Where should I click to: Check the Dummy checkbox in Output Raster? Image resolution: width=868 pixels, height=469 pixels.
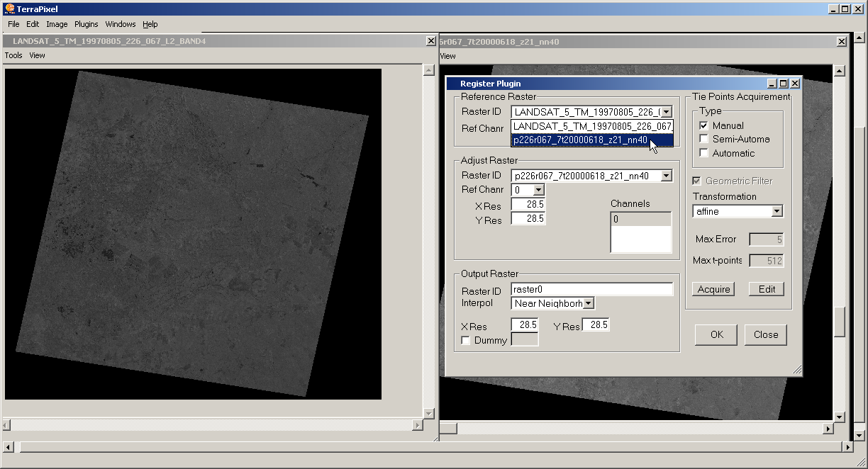[x=466, y=340]
